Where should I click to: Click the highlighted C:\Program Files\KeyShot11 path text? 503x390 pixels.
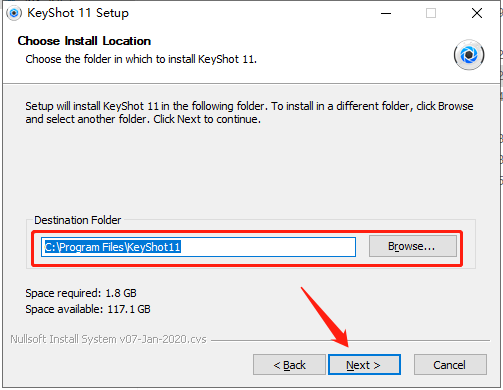113,247
